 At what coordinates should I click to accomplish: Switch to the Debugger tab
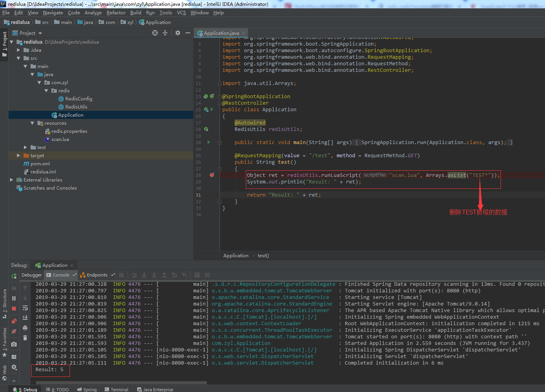point(32,275)
